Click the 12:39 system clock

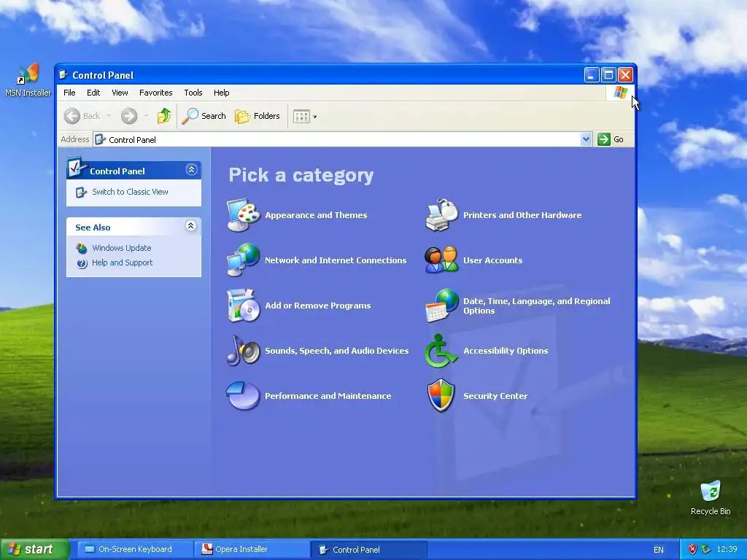[x=727, y=549]
